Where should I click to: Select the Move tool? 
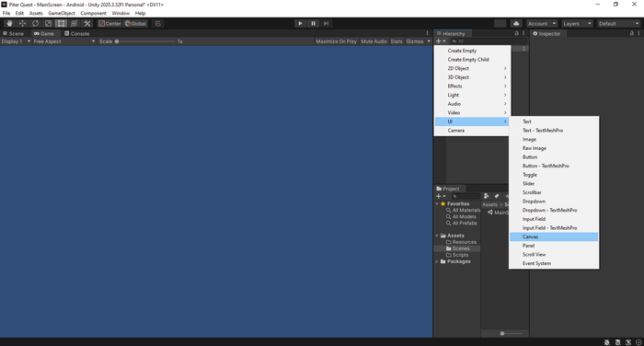point(22,23)
